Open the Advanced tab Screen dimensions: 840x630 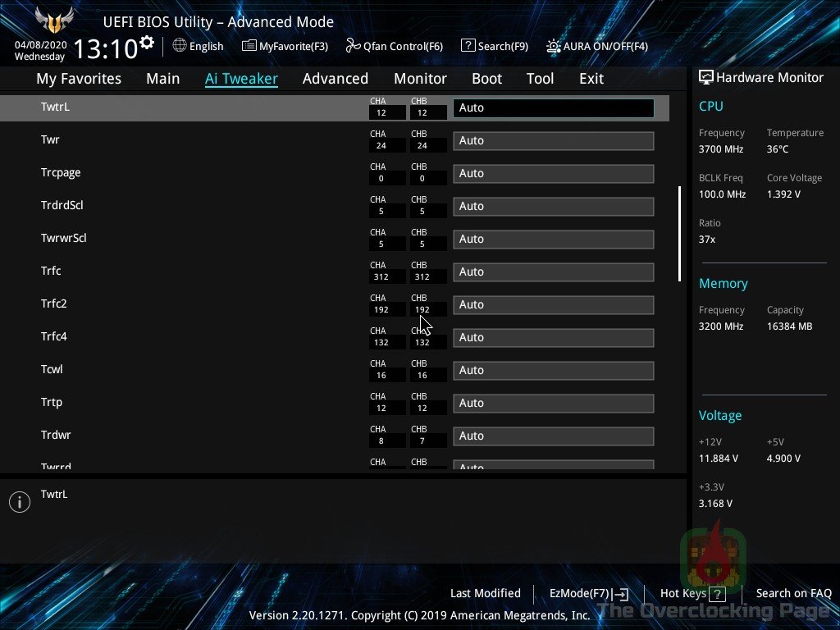pyautogui.click(x=335, y=79)
